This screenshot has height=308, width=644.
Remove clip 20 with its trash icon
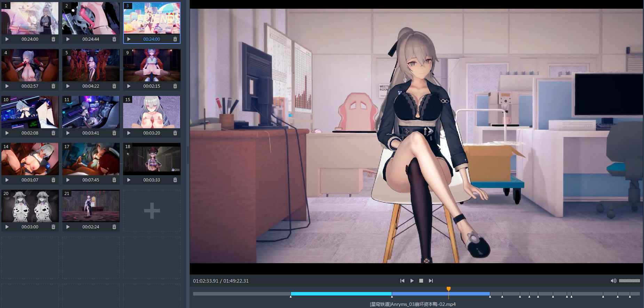tap(53, 227)
